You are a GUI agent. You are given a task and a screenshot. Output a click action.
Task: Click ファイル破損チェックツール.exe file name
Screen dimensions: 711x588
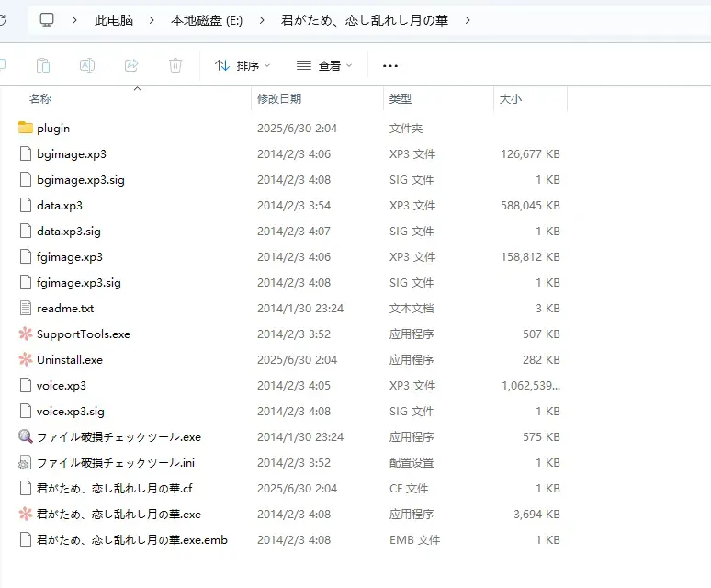coord(118,437)
